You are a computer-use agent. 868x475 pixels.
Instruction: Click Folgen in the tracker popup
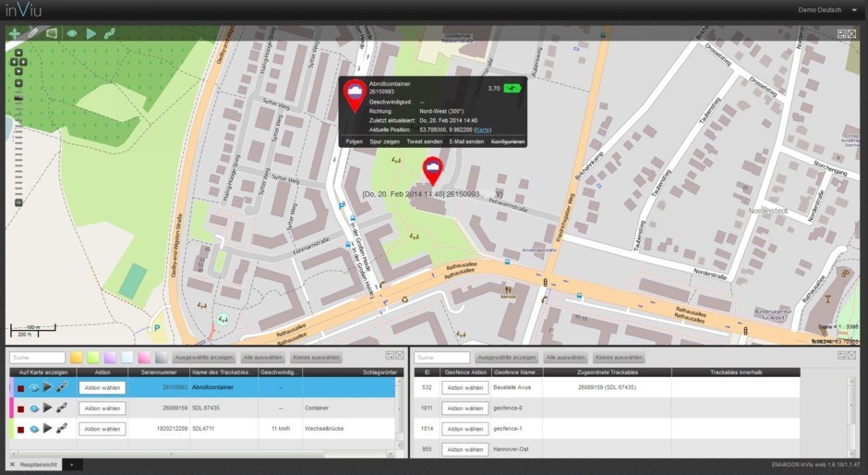[x=355, y=142]
